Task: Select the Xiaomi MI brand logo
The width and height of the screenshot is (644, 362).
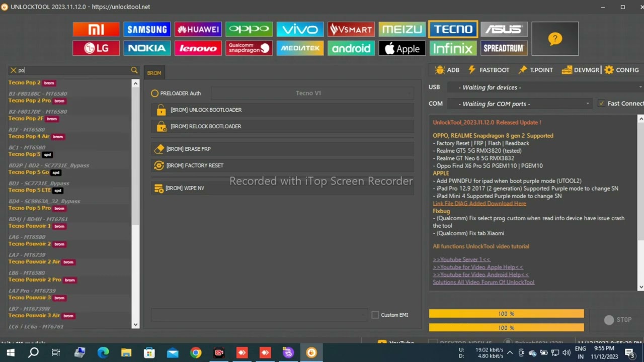Action: [x=96, y=29]
